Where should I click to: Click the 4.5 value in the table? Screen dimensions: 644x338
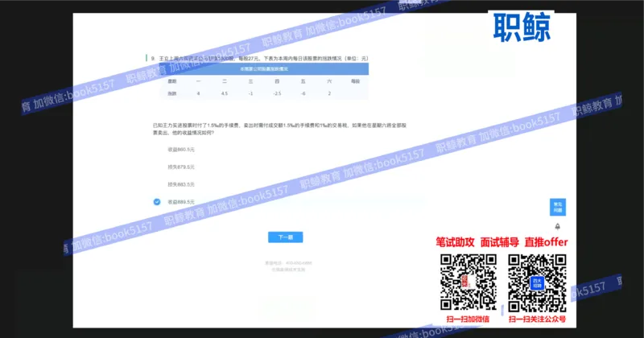225,93
